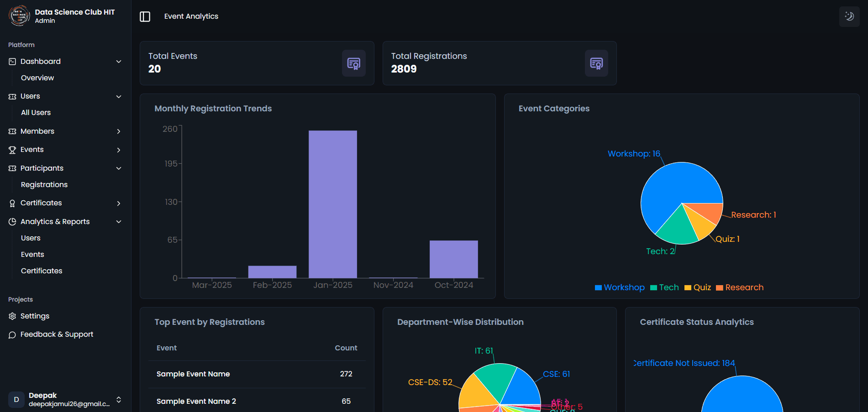
Task: Hide the Research slice via its legend swatch
Action: pyautogui.click(x=719, y=287)
